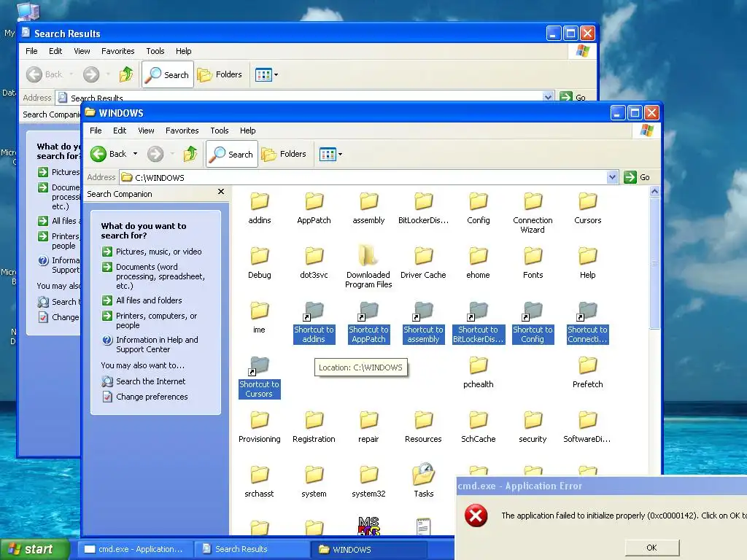Choose All files and folders in WINDOWS window
The image size is (747, 560).
point(149,300)
